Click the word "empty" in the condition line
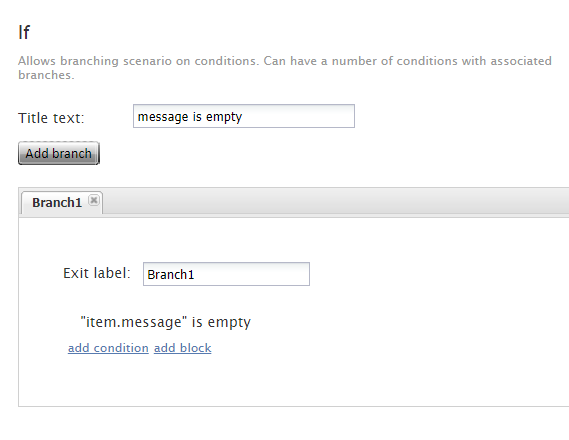Viewport: 569px width, 440px height. 229,322
